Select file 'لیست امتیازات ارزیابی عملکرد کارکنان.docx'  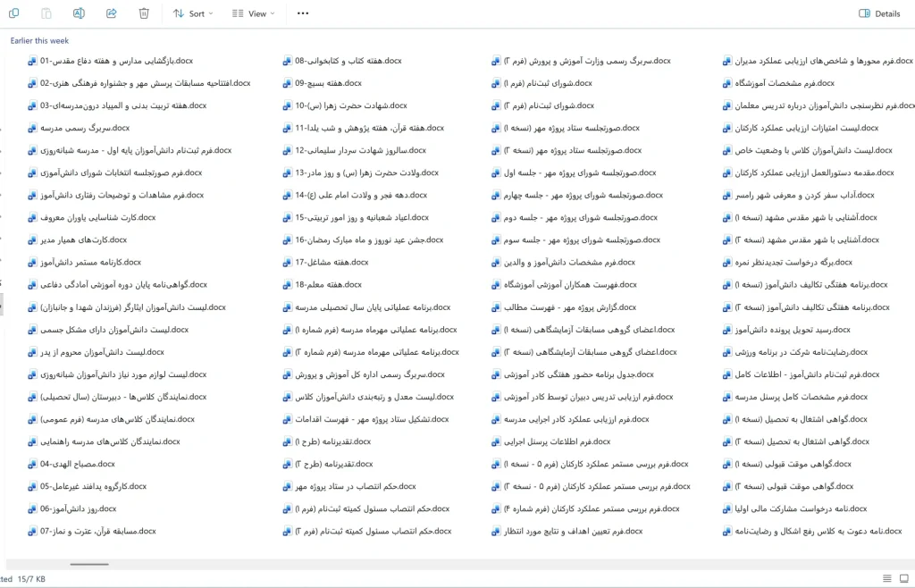click(x=800, y=129)
